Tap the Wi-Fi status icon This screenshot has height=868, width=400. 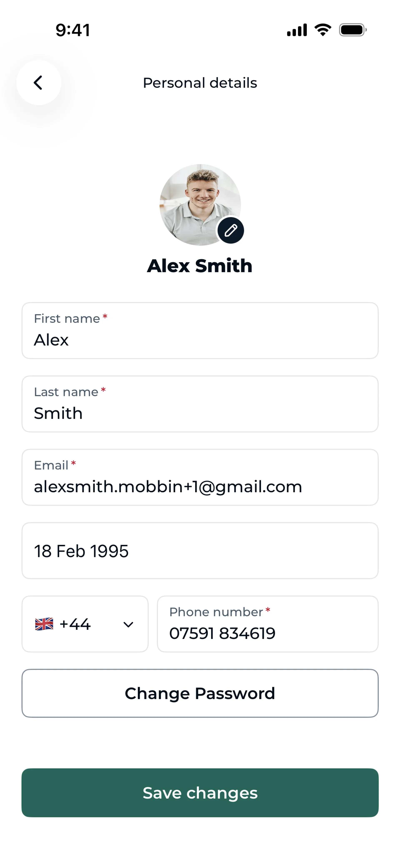pyautogui.click(x=323, y=30)
